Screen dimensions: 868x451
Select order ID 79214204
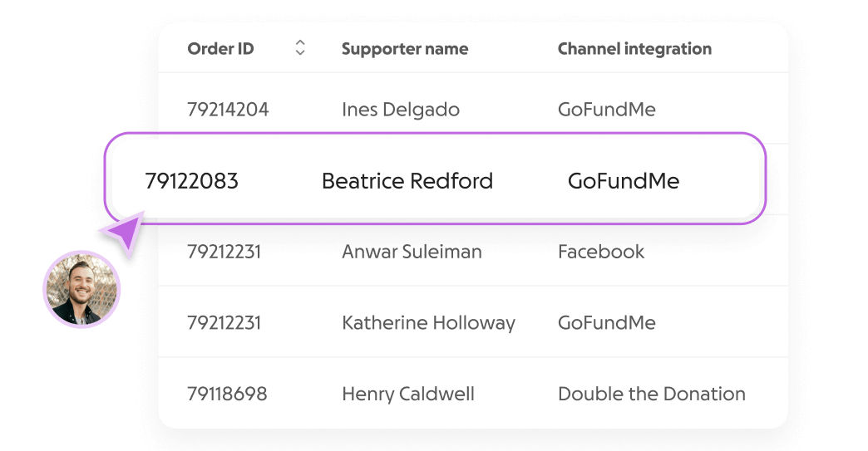(x=228, y=109)
